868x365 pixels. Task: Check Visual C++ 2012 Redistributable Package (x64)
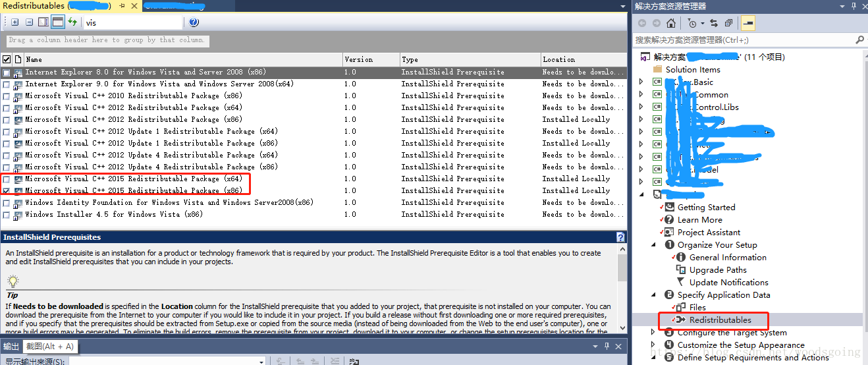[7, 108]
